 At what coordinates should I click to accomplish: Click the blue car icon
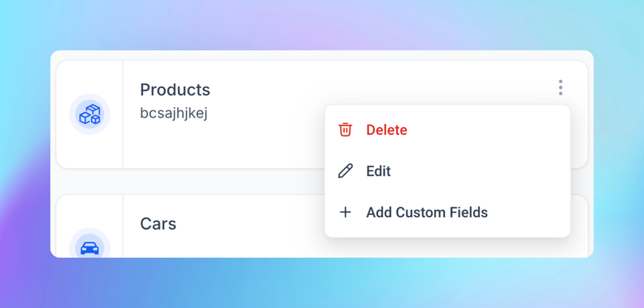90,248
